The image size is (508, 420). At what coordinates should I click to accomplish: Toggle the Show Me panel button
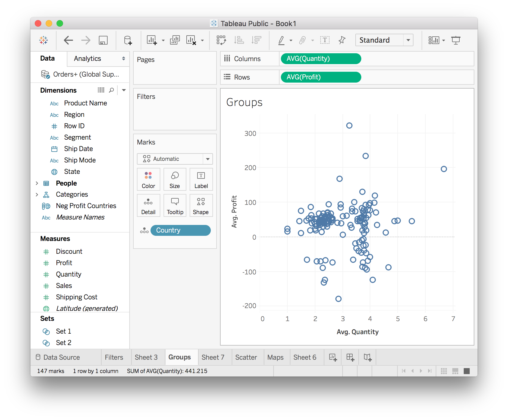[x=434, y=40]
